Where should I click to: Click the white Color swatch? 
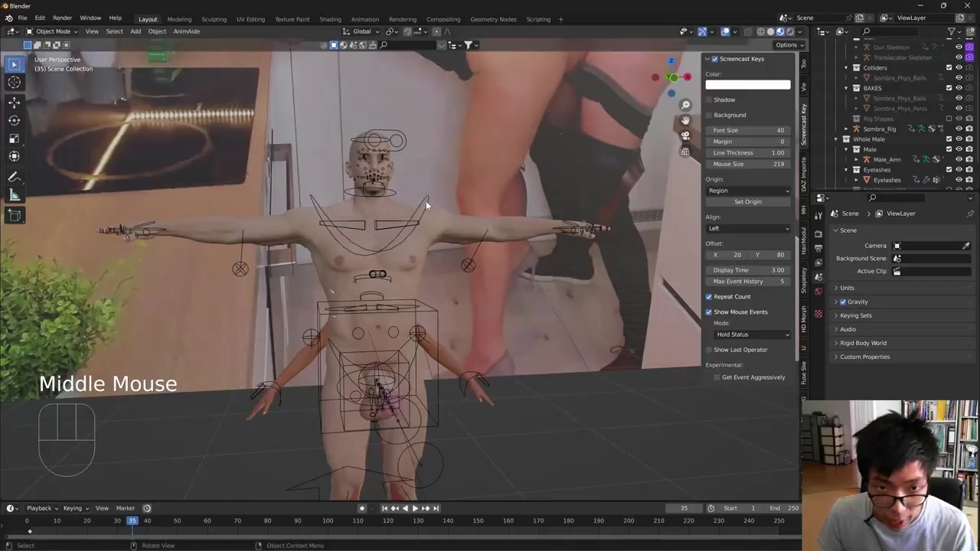(x=748, y=85)
